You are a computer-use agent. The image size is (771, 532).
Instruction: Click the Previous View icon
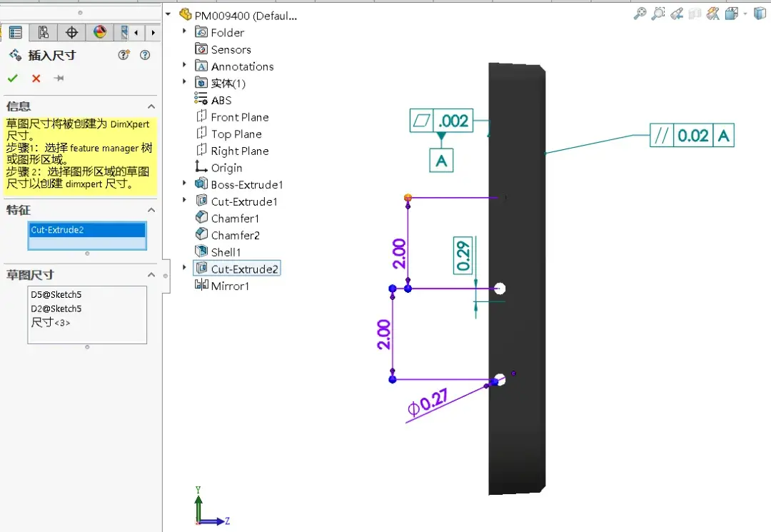click(x=676, y=14)
